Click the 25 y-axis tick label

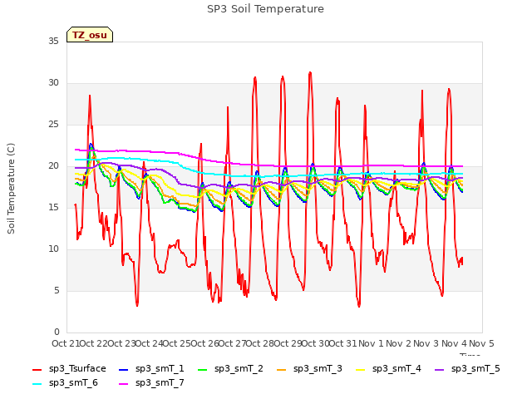click(x=53, y=125)
